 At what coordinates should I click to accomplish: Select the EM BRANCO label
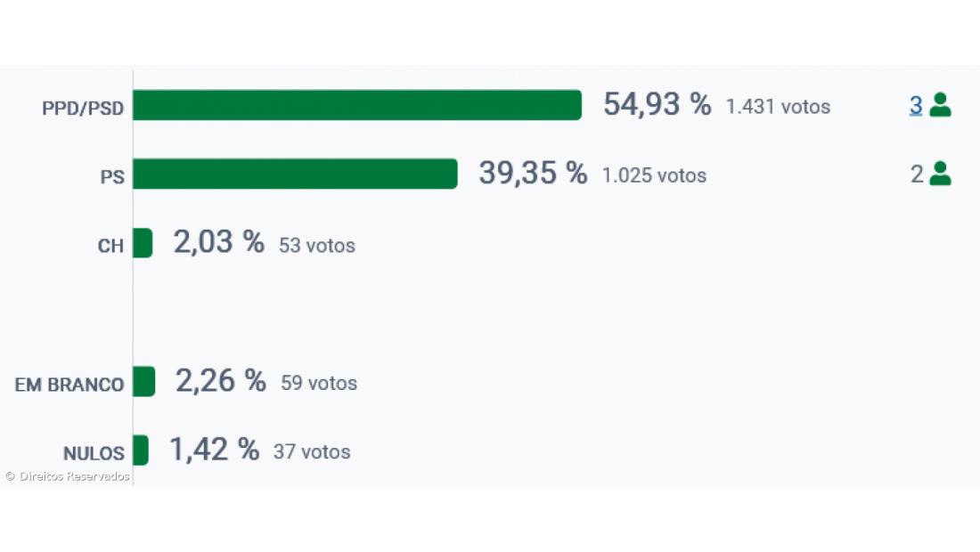tap(69, 386)
